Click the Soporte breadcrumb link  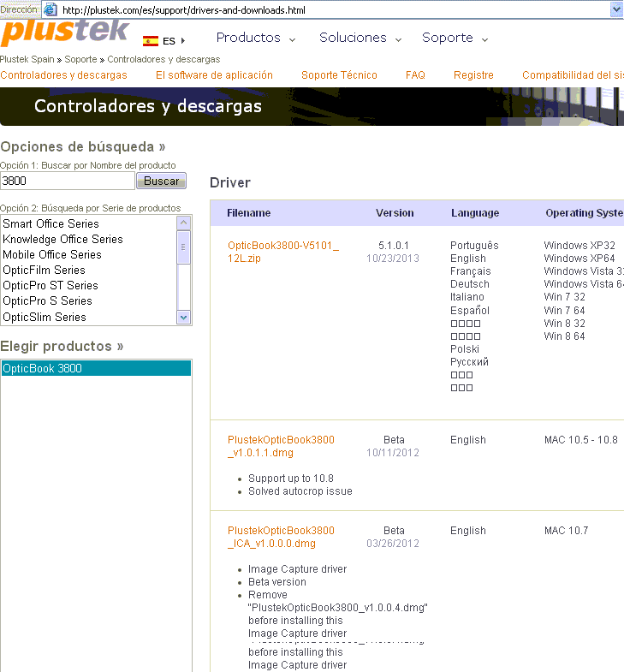tap(80, 59)
